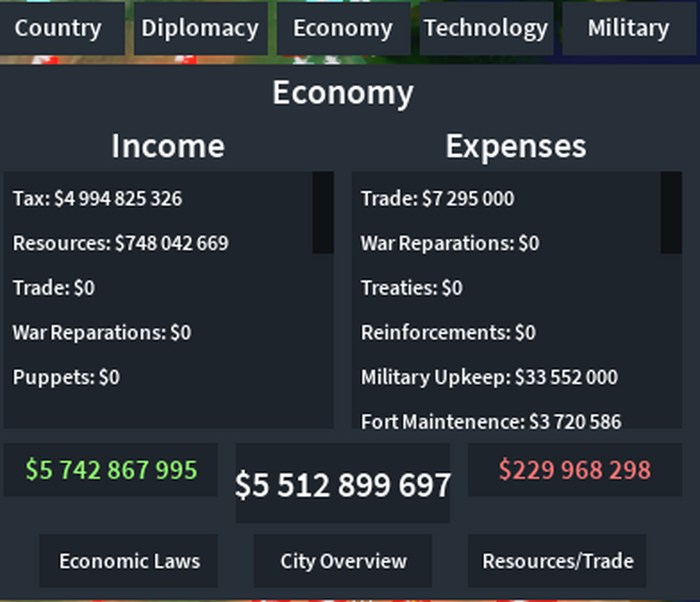Screen dimensions: 700x602
Task: Go to the Military tab
Action: tap(628, 28)
